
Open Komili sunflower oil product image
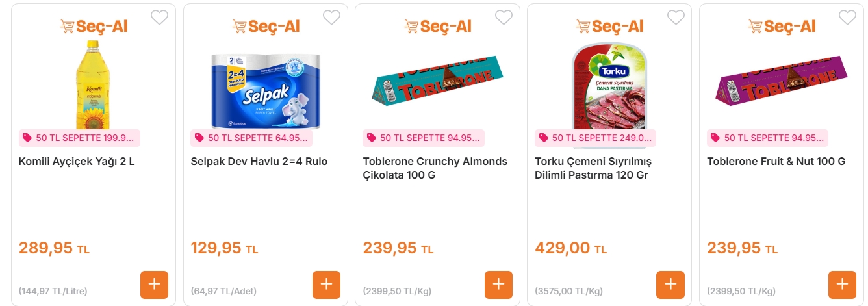pyautogui.click(x=93, y=84)
